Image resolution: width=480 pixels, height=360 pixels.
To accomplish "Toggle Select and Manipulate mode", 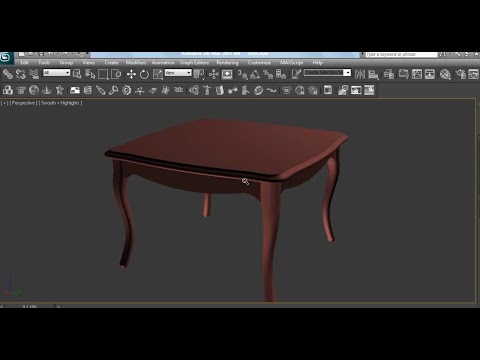I will click(214, 74).
